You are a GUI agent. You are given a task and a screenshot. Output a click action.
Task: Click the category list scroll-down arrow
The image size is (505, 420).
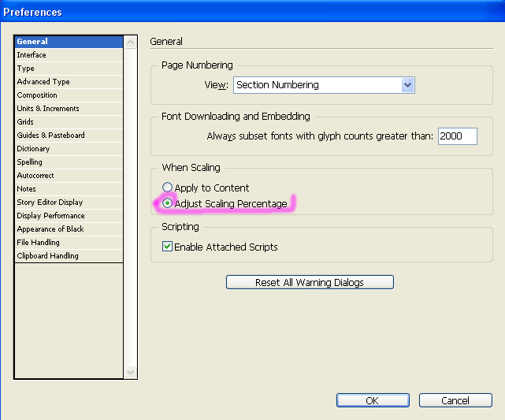131,373
